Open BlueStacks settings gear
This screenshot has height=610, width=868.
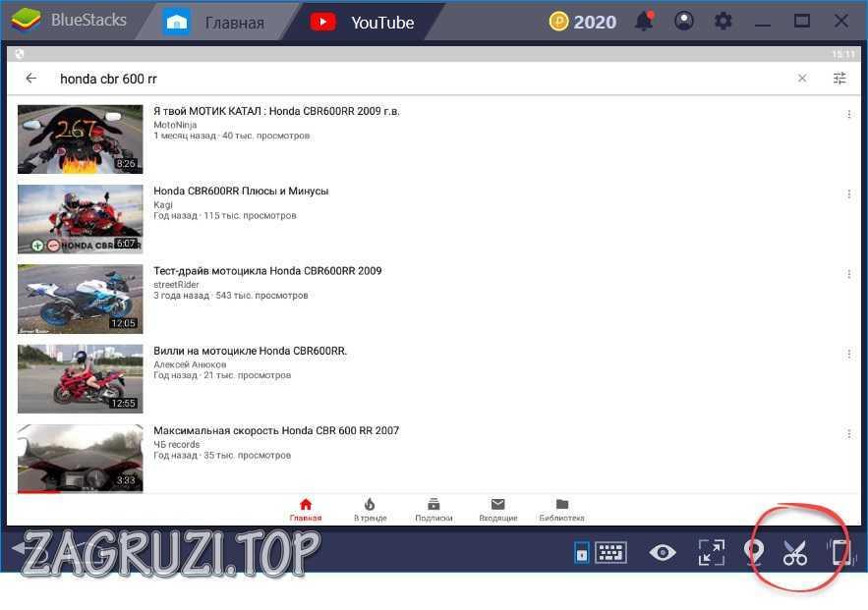723,22
